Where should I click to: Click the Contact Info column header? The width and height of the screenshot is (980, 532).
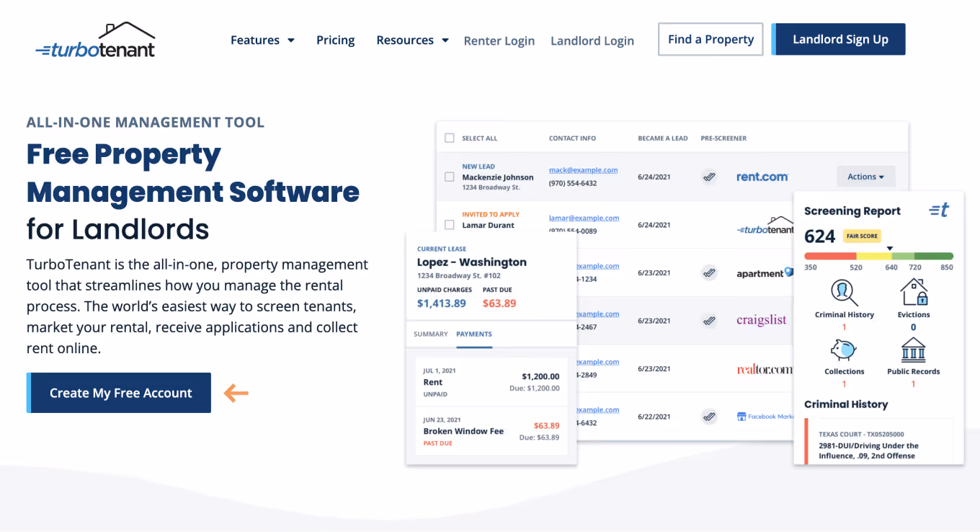(572, 138)
